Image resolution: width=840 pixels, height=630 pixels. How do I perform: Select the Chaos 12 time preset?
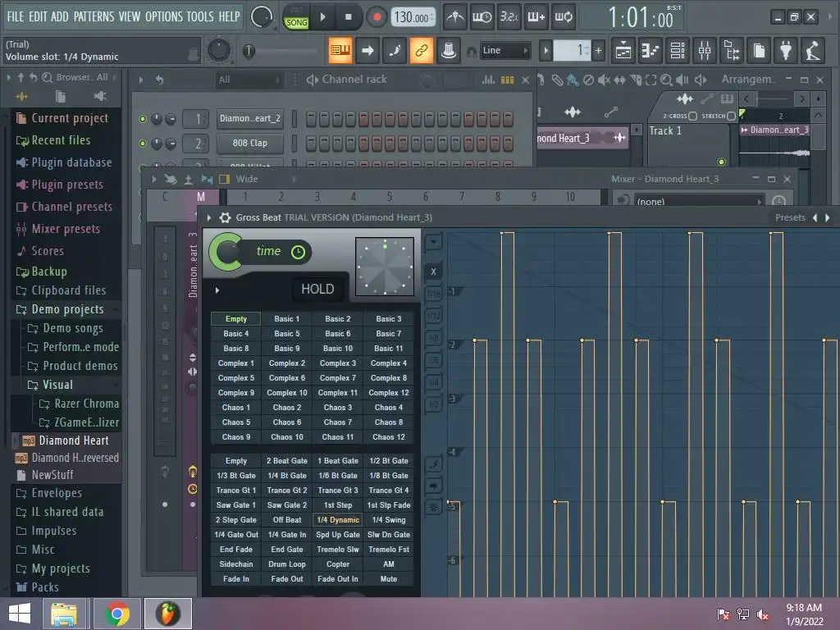point(389,437)
